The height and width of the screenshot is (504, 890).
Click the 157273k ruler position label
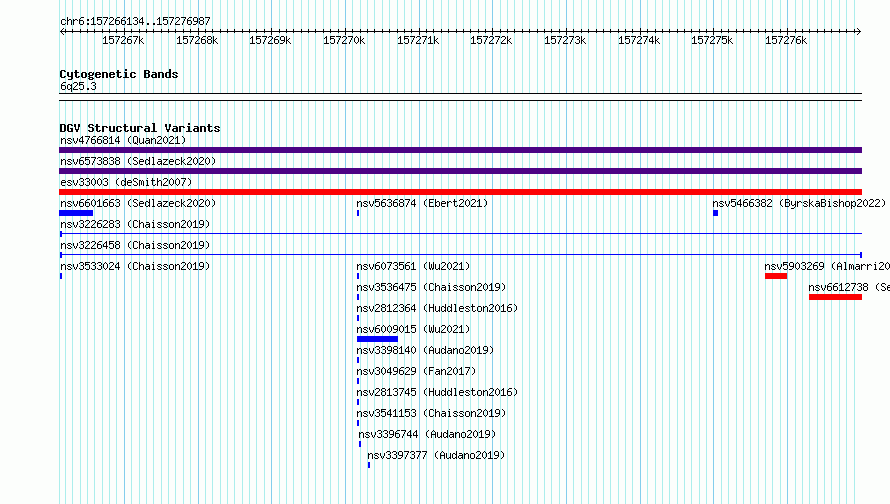point(565,40)
